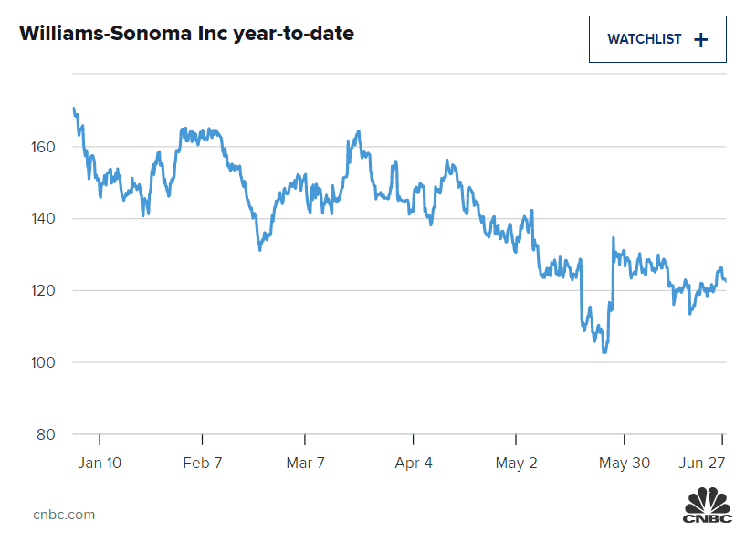Image resolution: width=756 pixels, height=542 pixels.
Task: Click the 140 price axis label
Action: [x=46, y=219]
